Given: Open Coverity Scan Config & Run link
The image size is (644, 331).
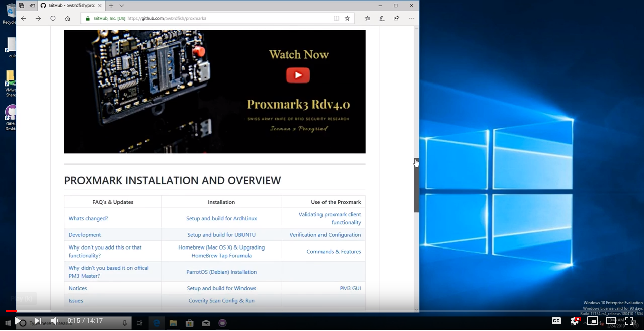Looking at the screenshot, I should click(221, 301).
